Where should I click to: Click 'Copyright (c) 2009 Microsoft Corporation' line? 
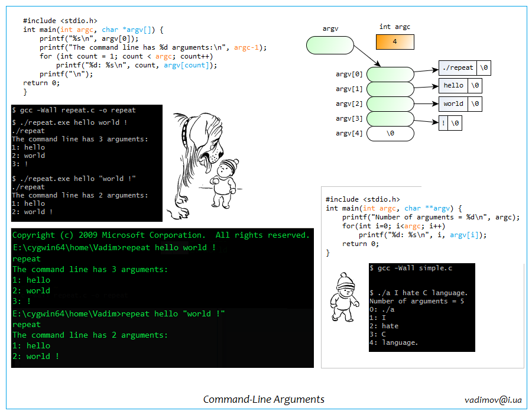[x=161, y=235]
